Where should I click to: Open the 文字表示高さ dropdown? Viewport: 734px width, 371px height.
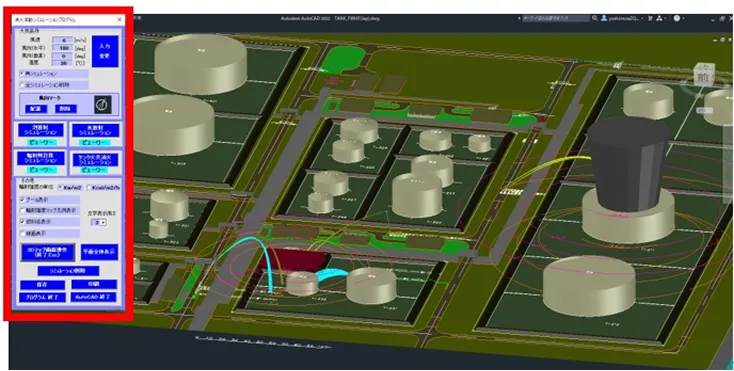click(x=100, y=223)
